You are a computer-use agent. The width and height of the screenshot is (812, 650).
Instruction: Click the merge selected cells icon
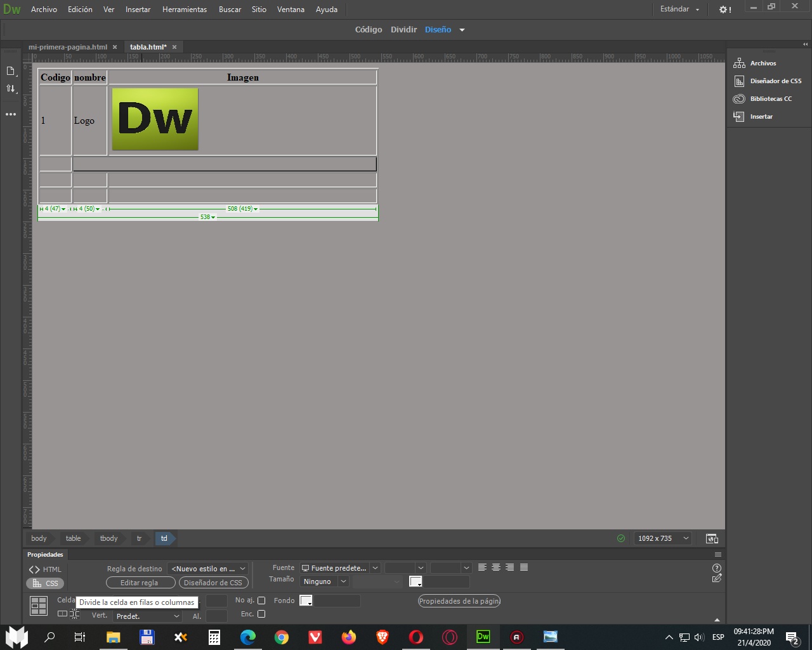click(x=62, y=614)
